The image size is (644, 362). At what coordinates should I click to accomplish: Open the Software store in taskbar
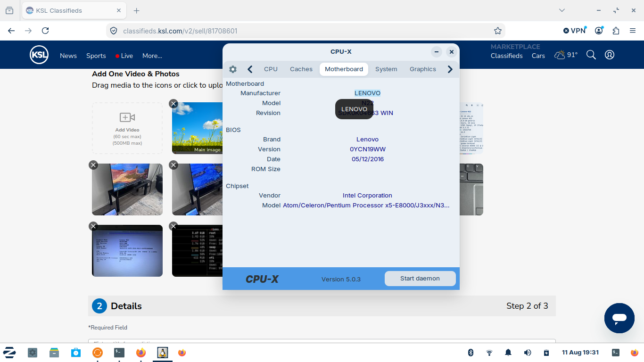(76, 352)
